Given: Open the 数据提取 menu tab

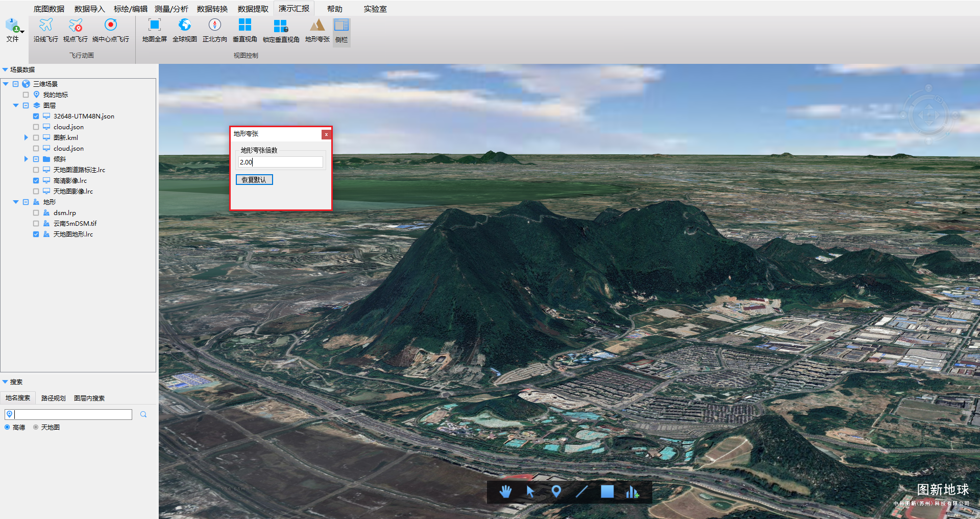Looking at the screenshot, I should click(x=253, y=9).
